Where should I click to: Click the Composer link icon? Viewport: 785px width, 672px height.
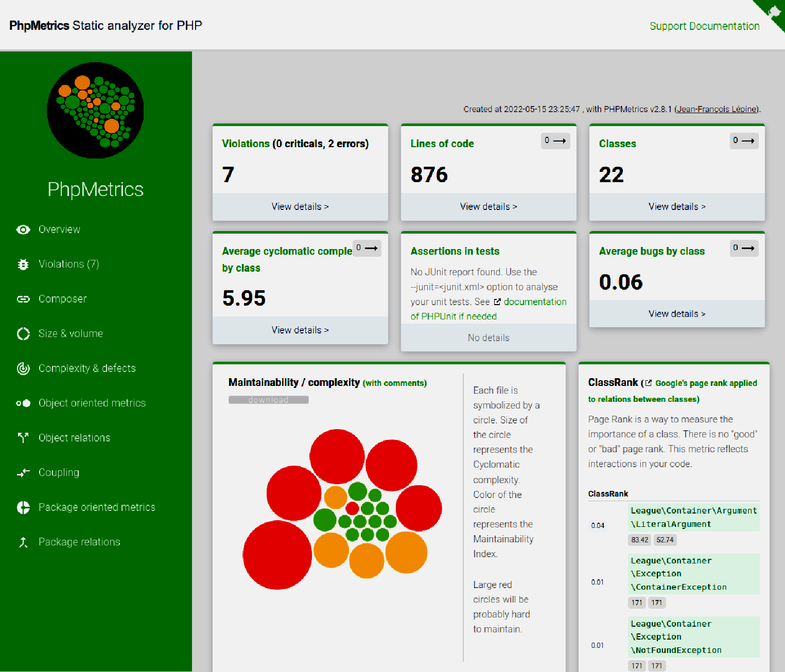(23, 299)
